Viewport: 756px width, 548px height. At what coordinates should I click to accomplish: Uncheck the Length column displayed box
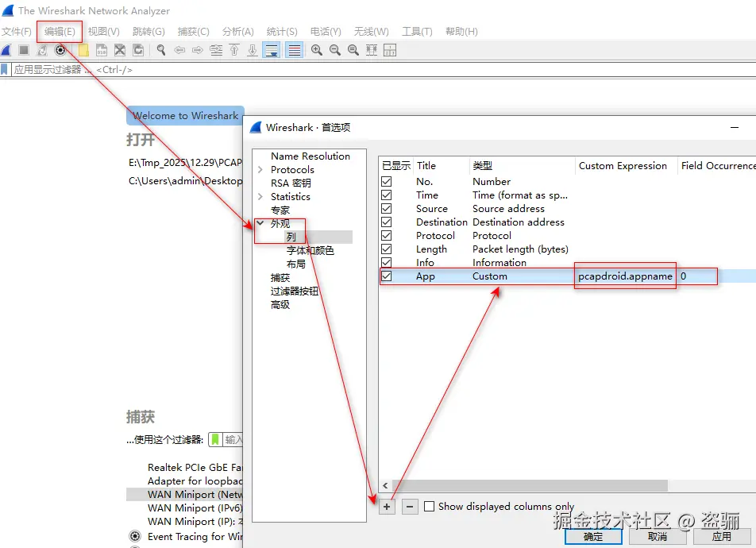click(x=386, y=249)
